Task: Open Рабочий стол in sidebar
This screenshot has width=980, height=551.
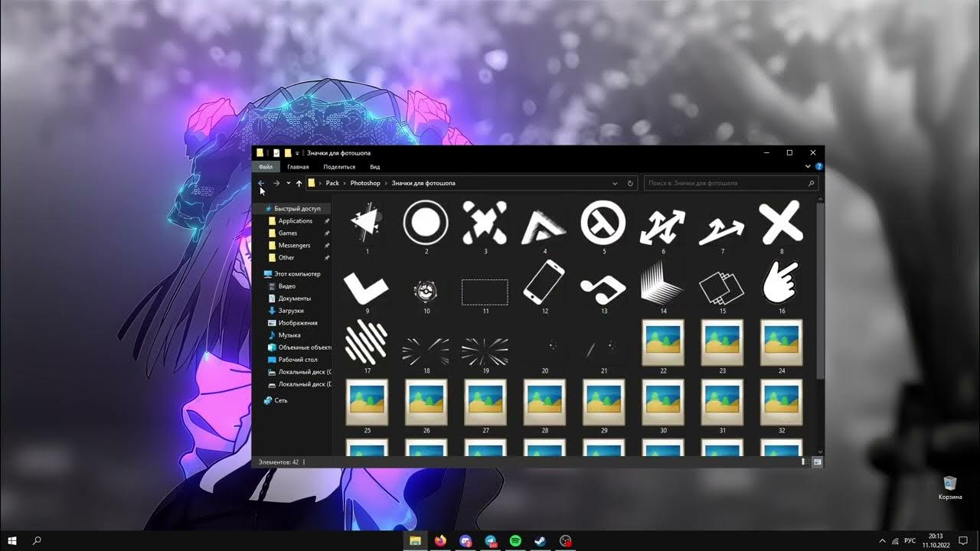Action: (298, 360)
